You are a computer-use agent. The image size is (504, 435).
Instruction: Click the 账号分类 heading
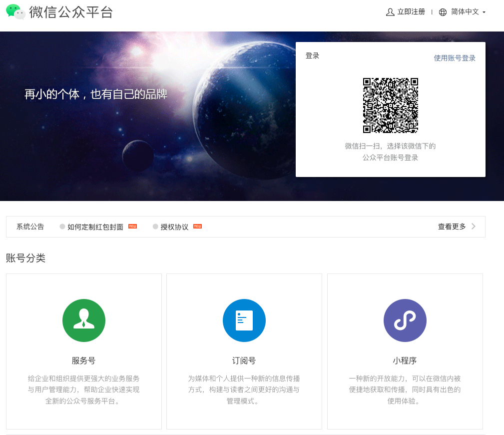tap(25, 258)
